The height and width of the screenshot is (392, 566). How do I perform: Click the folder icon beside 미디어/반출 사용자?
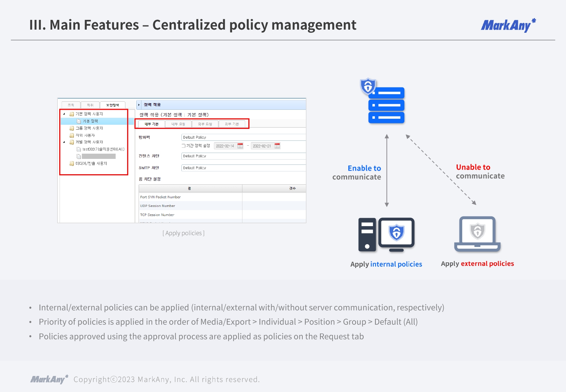coord(72,163)
